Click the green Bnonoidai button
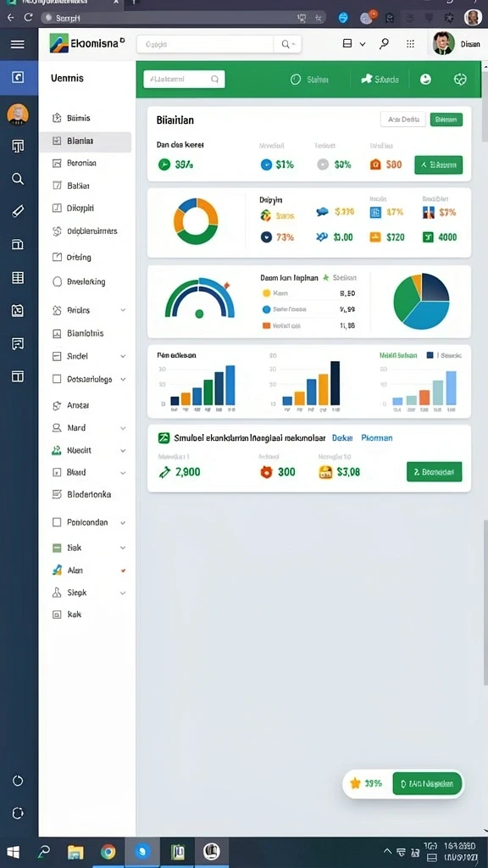Image resolution: width=488 pixels, height=868 pixels. (x=434, y=472)
